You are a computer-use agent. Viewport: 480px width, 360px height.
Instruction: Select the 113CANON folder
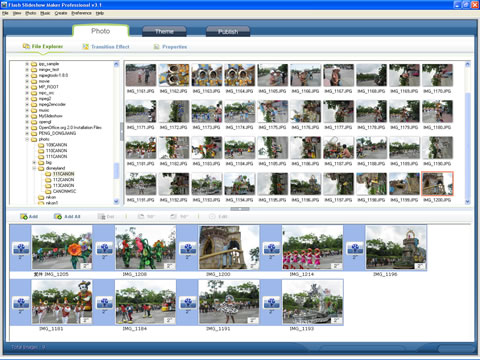coord(63,186)
